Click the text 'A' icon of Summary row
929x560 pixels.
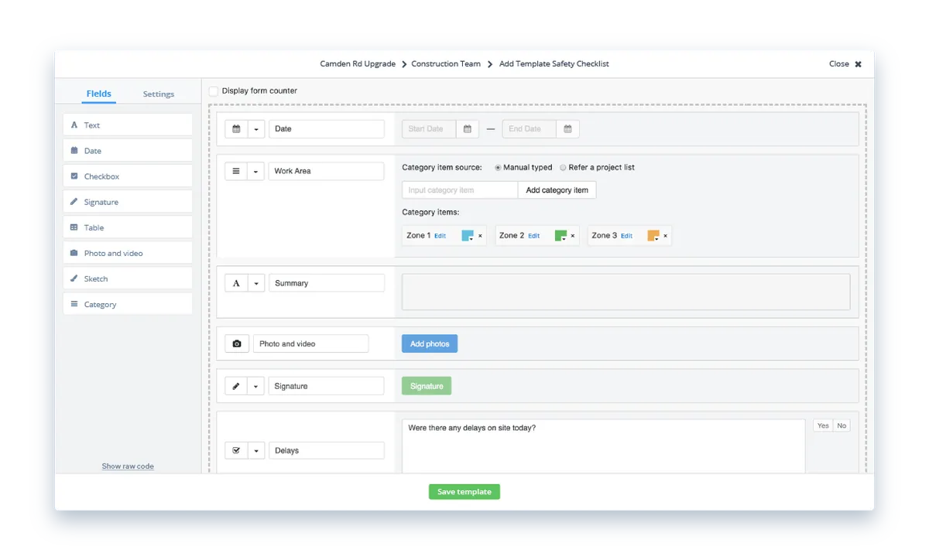[x=236, y=283]
